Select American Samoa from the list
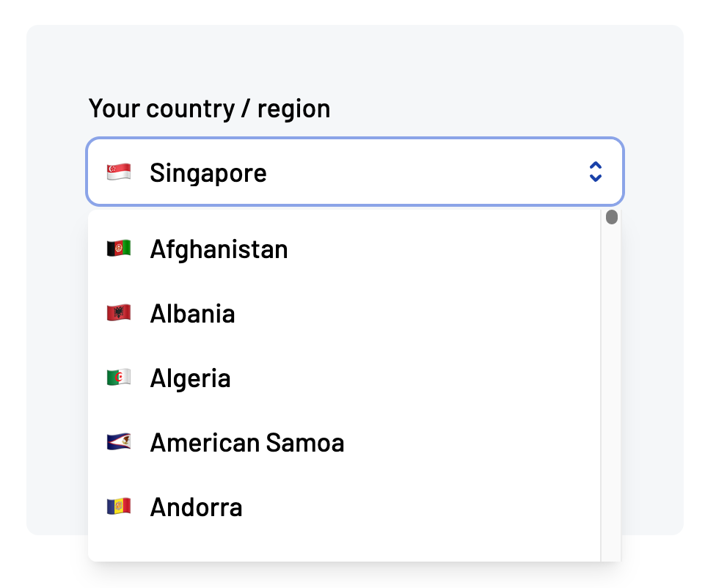The image size is (716, 588). 247,442
